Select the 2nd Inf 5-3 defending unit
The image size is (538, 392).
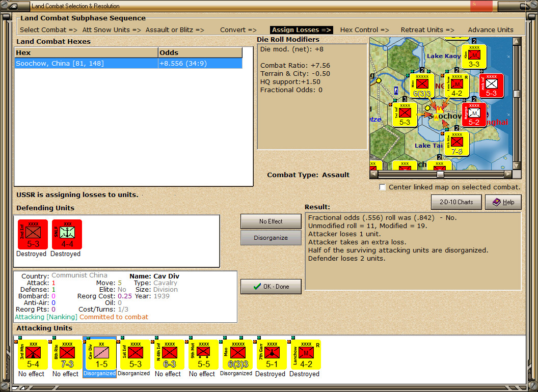33,234
